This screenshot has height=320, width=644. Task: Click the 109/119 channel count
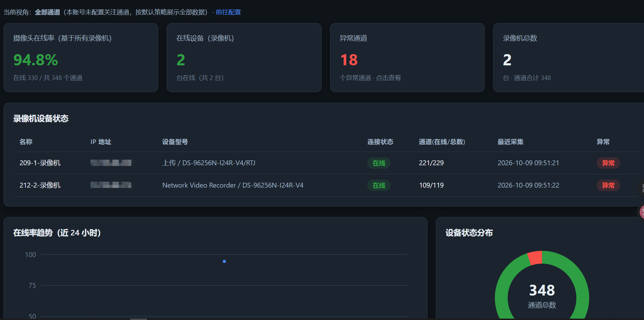coord(431,186)
